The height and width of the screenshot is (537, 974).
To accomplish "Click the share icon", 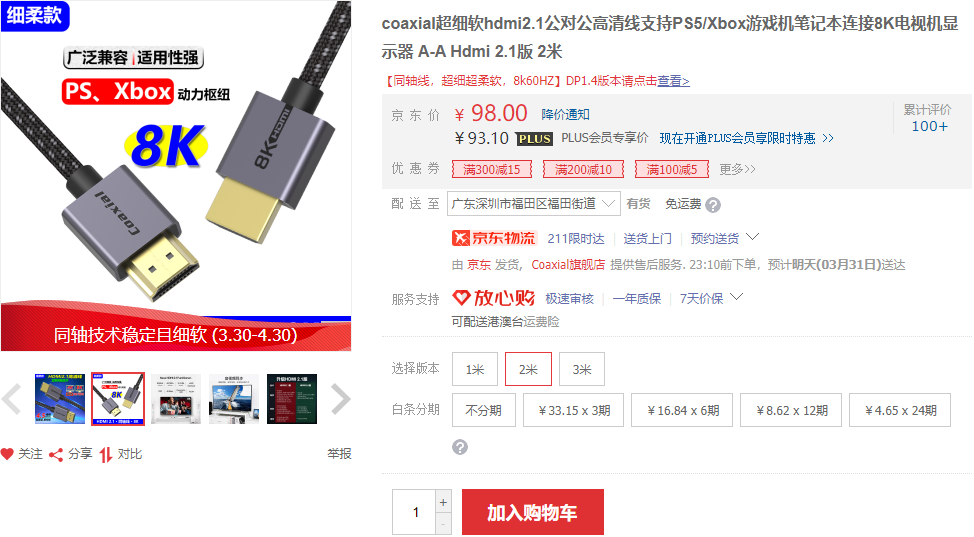I will click(56, 455).
